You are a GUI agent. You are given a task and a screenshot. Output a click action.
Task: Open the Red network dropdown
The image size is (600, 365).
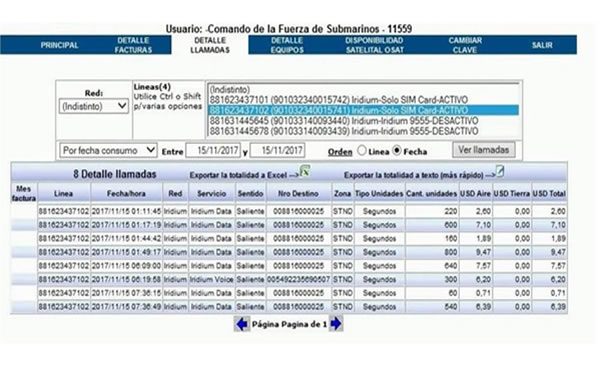94,106
